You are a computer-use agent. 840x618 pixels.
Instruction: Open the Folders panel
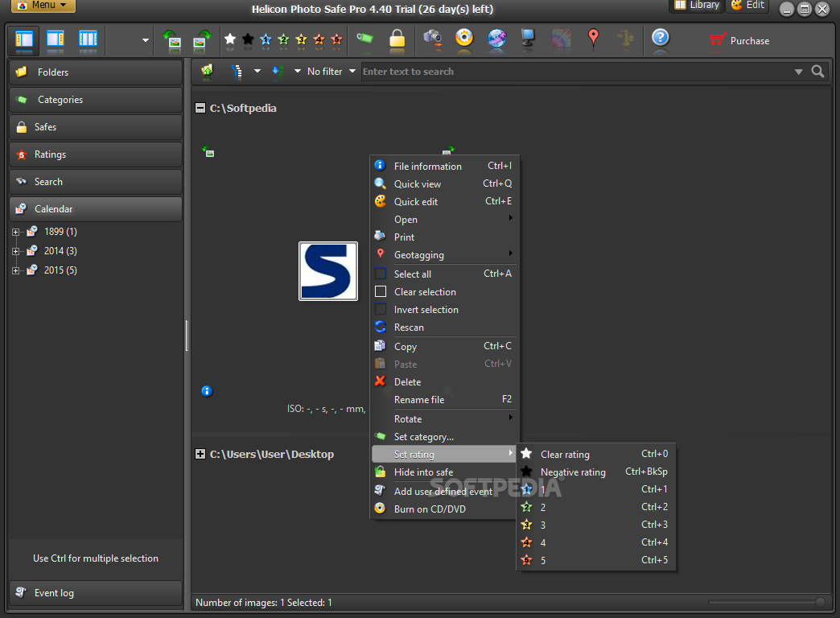pyautogui.click(x=96, y=72)
